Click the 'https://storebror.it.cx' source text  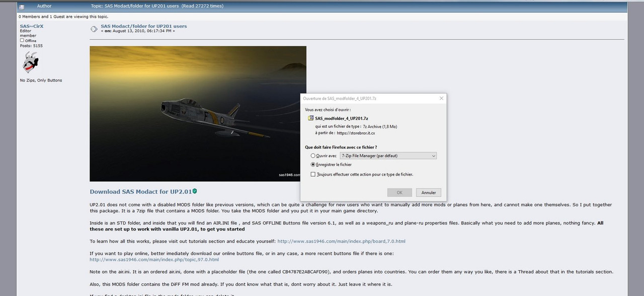[355, 133]
